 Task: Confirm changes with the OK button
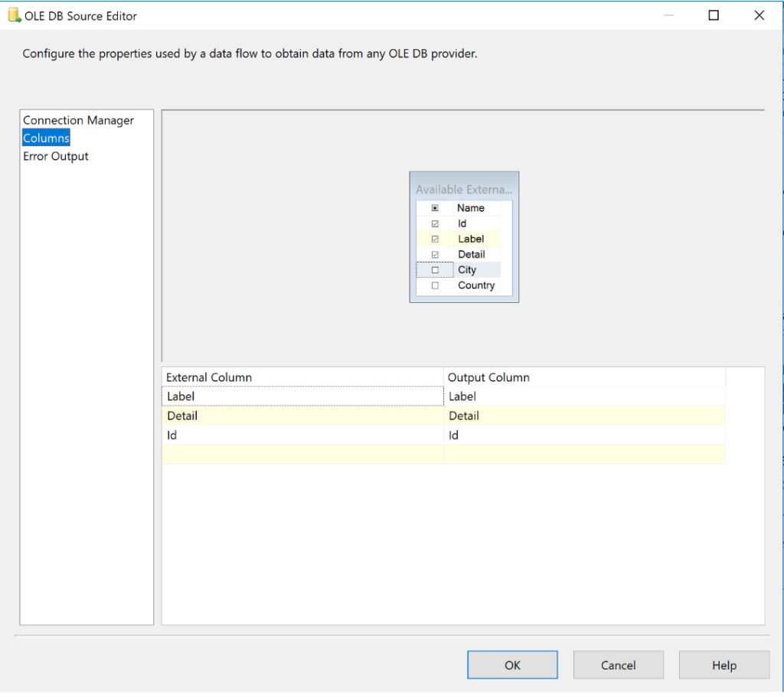click(511, 664)
